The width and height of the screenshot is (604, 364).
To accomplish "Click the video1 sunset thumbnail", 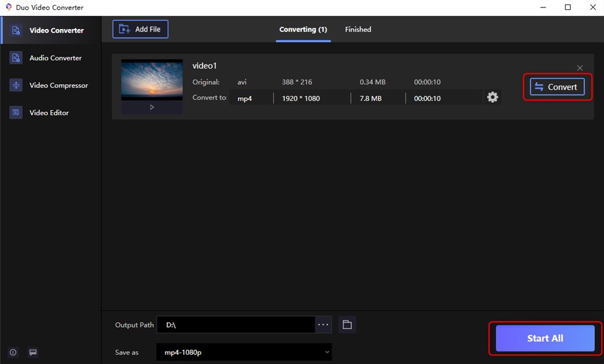I will coord(152,79).
